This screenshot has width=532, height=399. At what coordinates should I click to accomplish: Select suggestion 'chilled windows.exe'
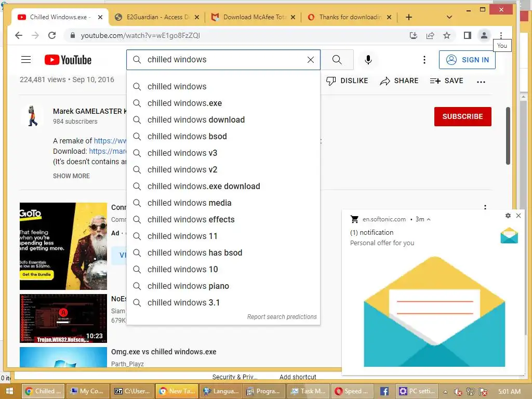[223, 103]
